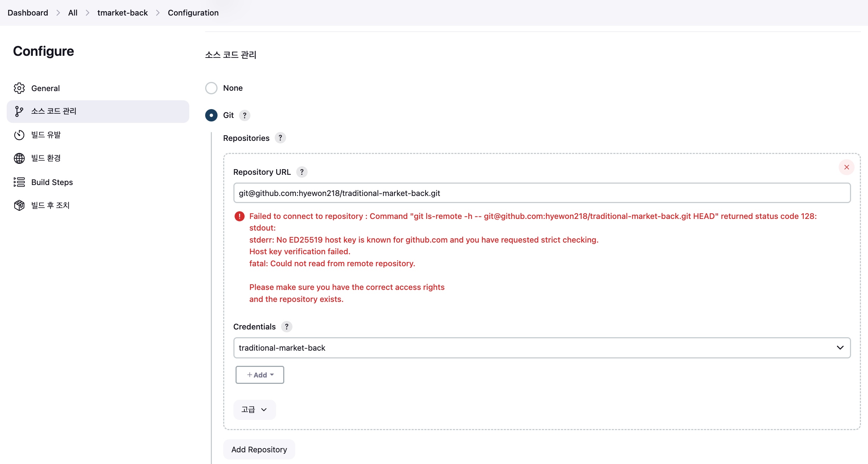Open 빌드 환경 section in sidebar
868x464 pixels.
(x=98, y=158)
